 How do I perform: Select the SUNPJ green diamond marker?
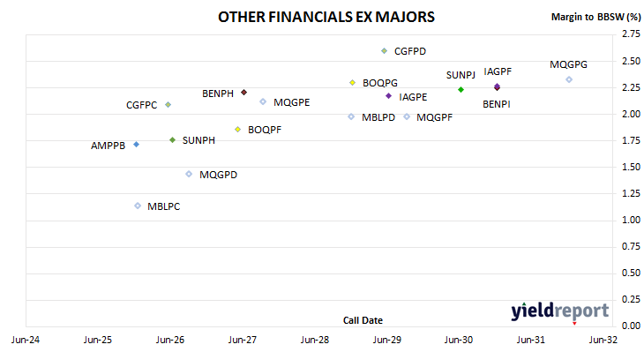click(x=461, y=89)
